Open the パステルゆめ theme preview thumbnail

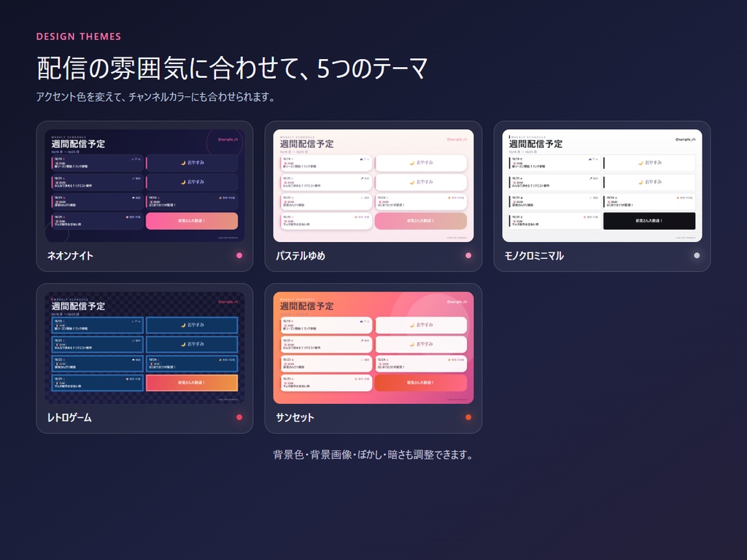[x=373, y=186]
